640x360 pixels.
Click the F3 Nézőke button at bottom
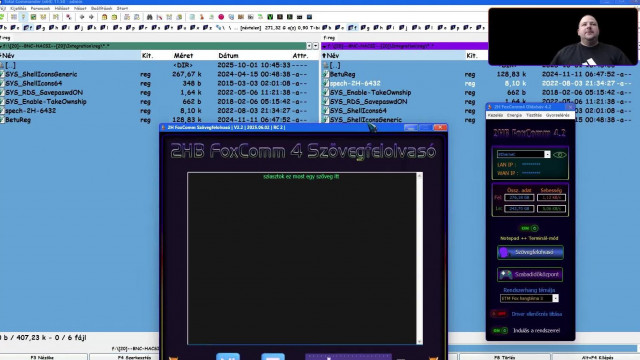(x=42, y=357)
